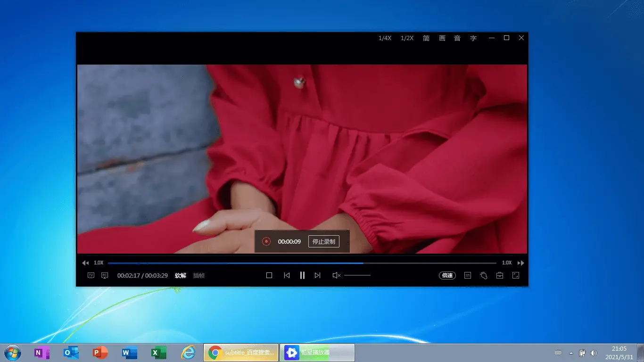Toggle 软解 software decoding
The height and width of the screenshot is (362, 644).
[181, 275]
